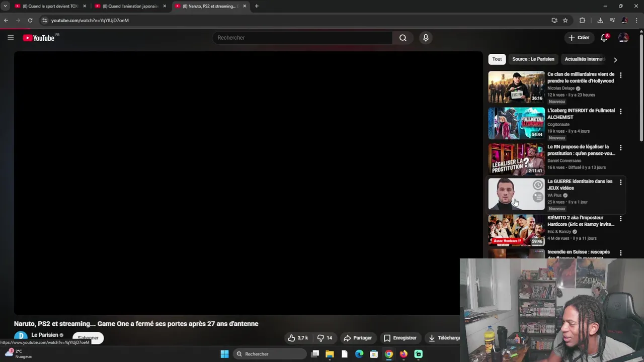644x362 pixels.
Task: Show more filter chips with right arrow
Action: (x=615, y=59)
